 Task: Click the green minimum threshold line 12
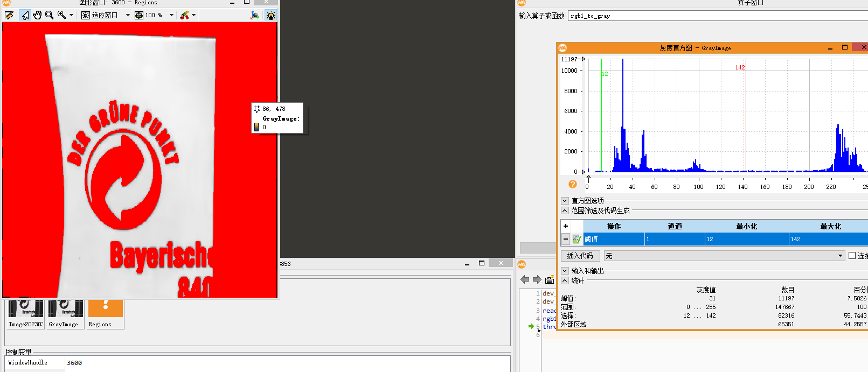pos(602,115)
